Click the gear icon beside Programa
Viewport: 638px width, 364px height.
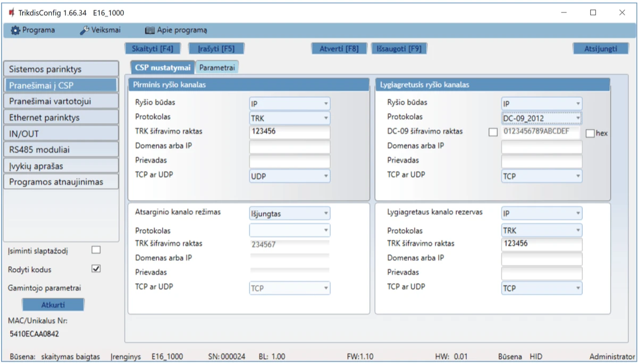click(15, 30)
